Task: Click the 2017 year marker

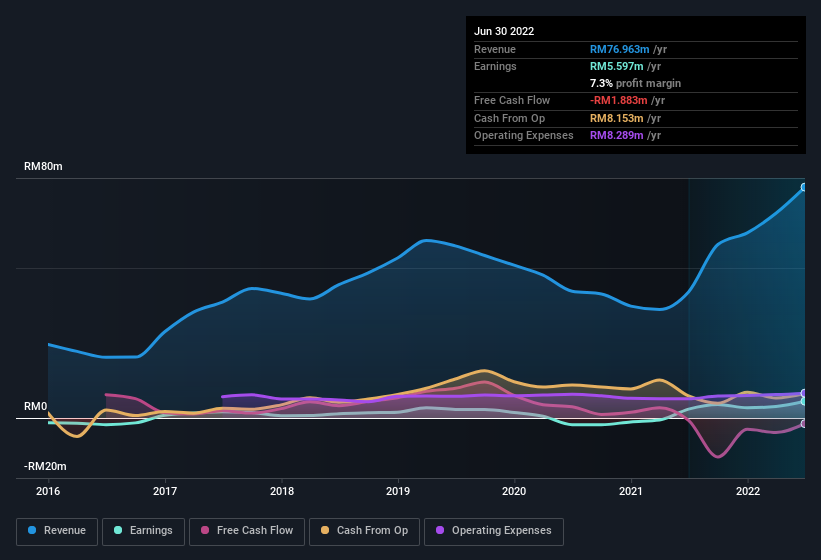Action: 165,491
